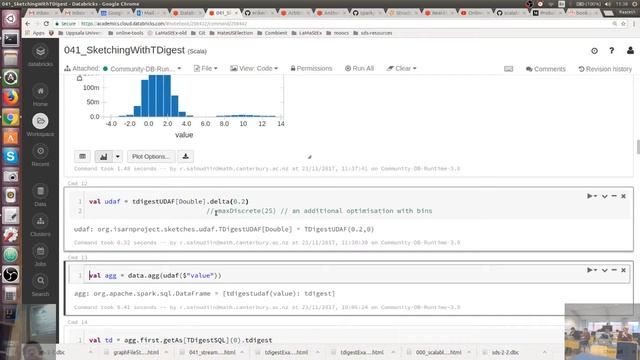Click notebook title 041_SketchingWithTDigest
This screenshot has width=640, height=360.
tap(124, 50)
